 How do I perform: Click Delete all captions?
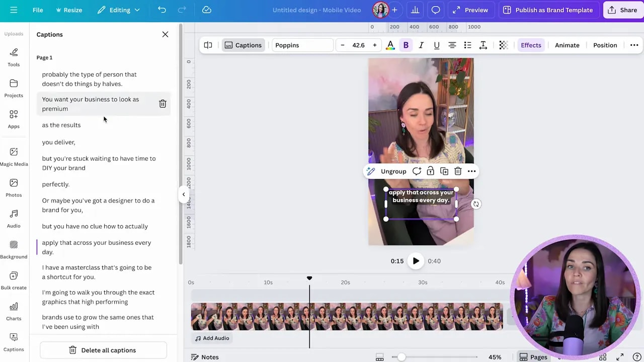coord(103,350)
